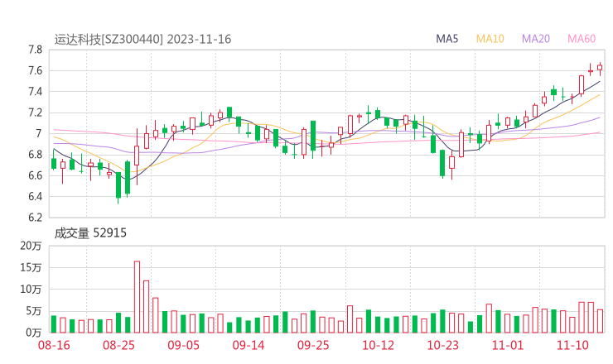Click the 成交量 52915 volume label

pos(90,233)
